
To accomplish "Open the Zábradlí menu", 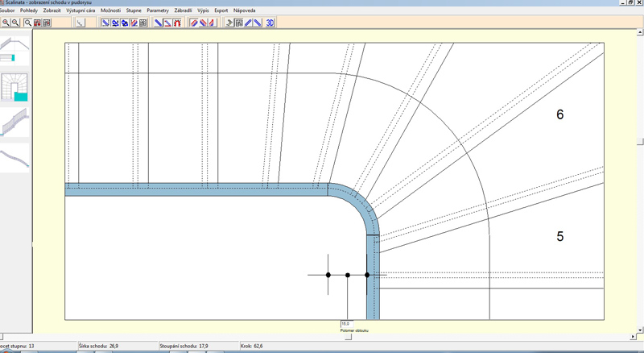I will click(x=184, y=10).
